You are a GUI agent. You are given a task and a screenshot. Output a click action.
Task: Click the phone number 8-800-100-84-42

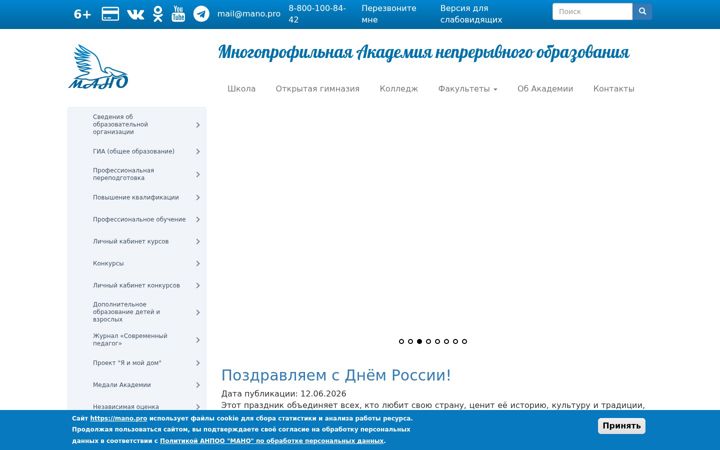click(x=317, y=14)
